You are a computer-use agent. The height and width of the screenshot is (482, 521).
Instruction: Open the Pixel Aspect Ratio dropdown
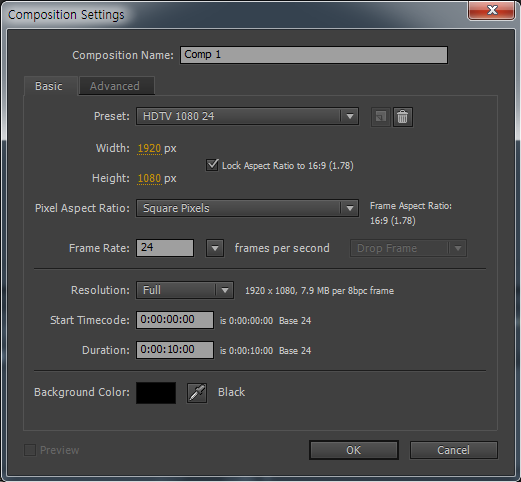[x=247, y=208]
